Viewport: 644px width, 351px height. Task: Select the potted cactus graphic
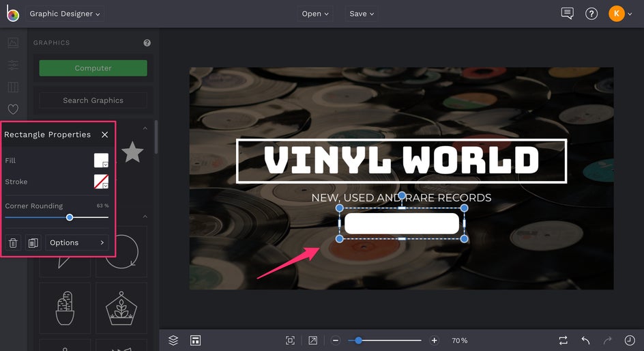(x=65, y=308)
